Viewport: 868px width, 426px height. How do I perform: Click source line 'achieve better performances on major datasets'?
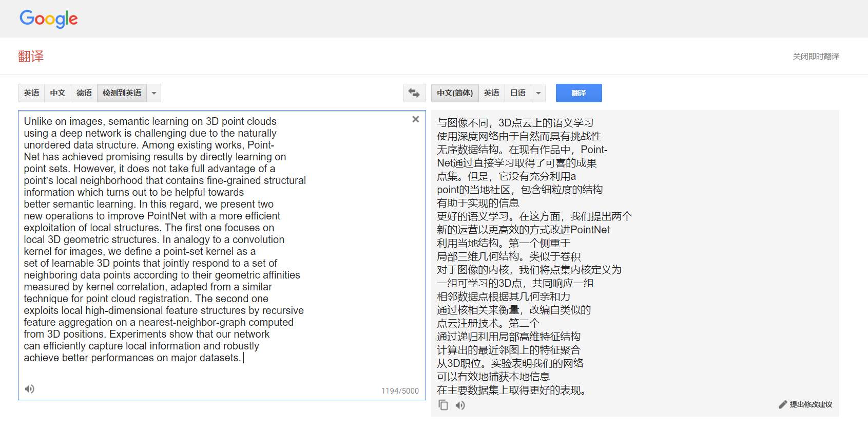pyautogui.click(x=132, y=358)
